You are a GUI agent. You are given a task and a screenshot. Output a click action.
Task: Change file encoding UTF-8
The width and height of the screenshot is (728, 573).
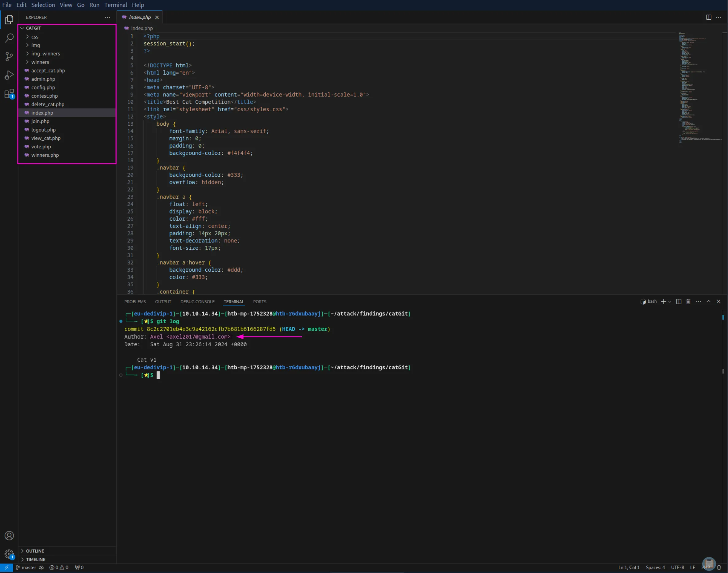pos(677,568)
